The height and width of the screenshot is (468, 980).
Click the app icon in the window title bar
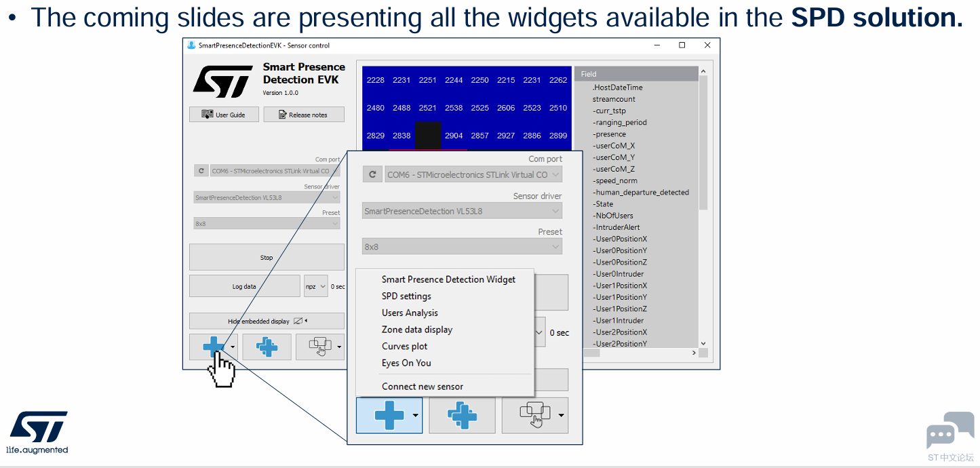[191, 45]
